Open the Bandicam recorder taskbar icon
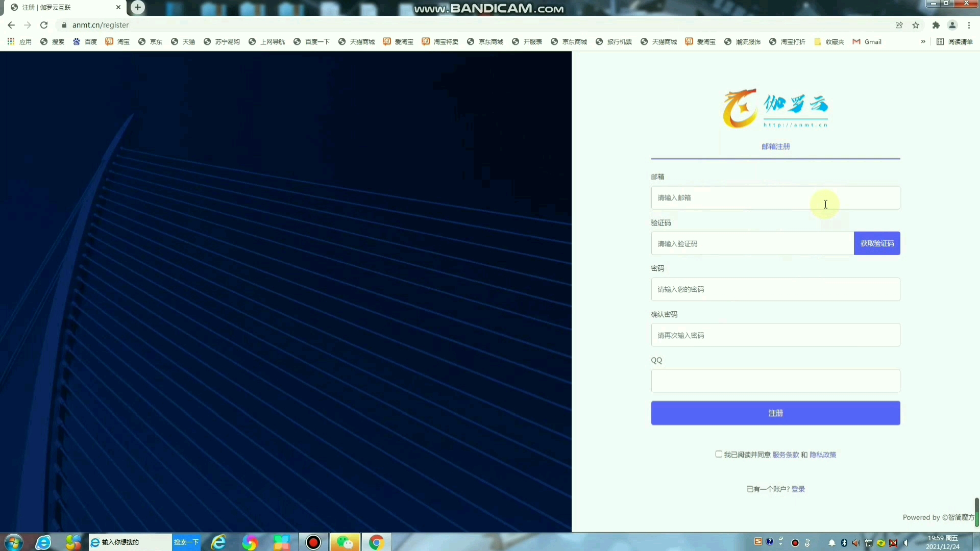 pos(313,542)
